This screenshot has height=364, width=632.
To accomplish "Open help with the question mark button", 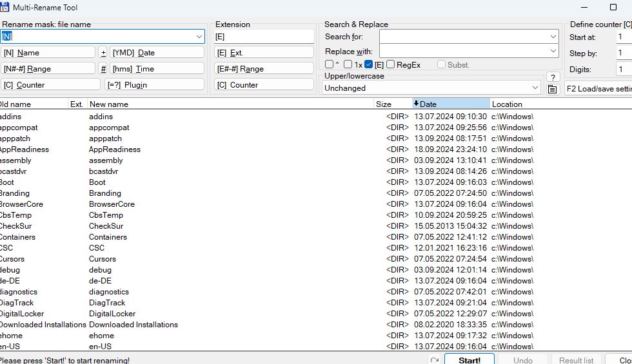I will coord(553,77).
